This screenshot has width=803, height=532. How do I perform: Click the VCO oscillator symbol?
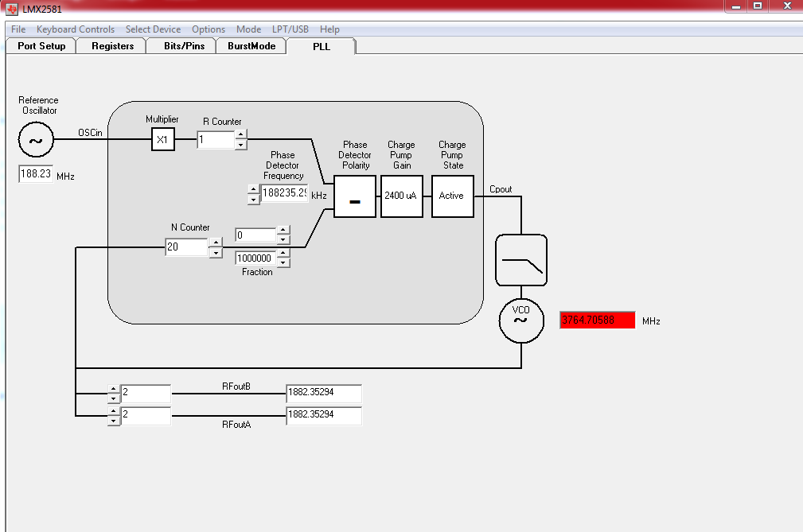(521, 320)
